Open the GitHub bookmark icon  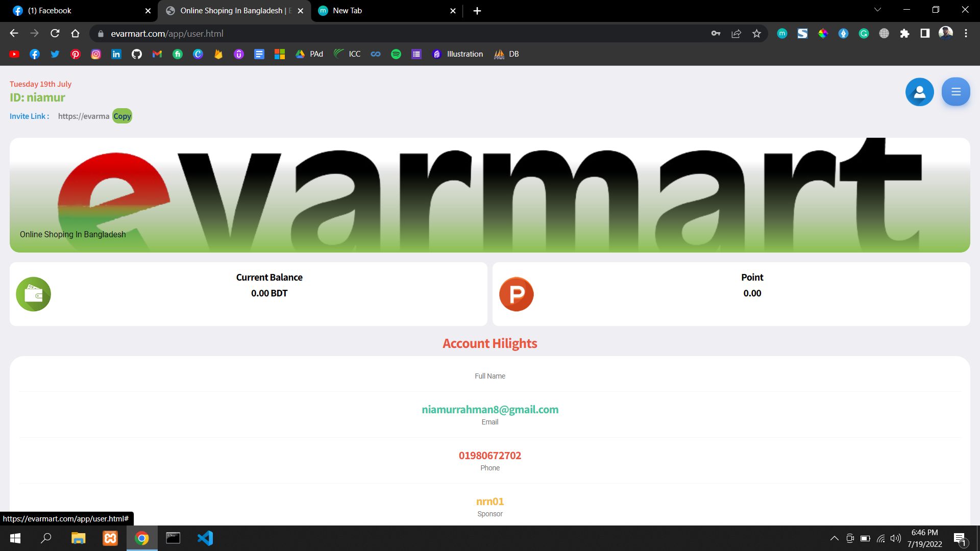(136, 54)
